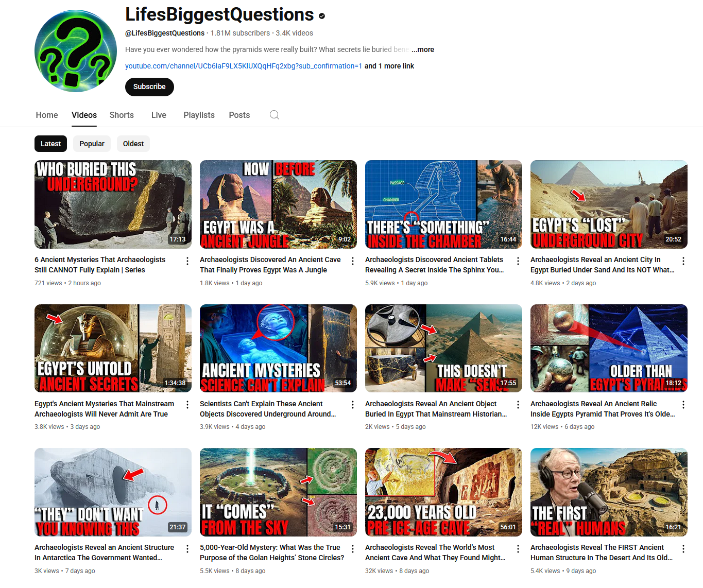The height and width of the screenshot is (588, 703).
Task: Open options menu for 'Secret Inside The Sphinx' video
Action: 518,261
